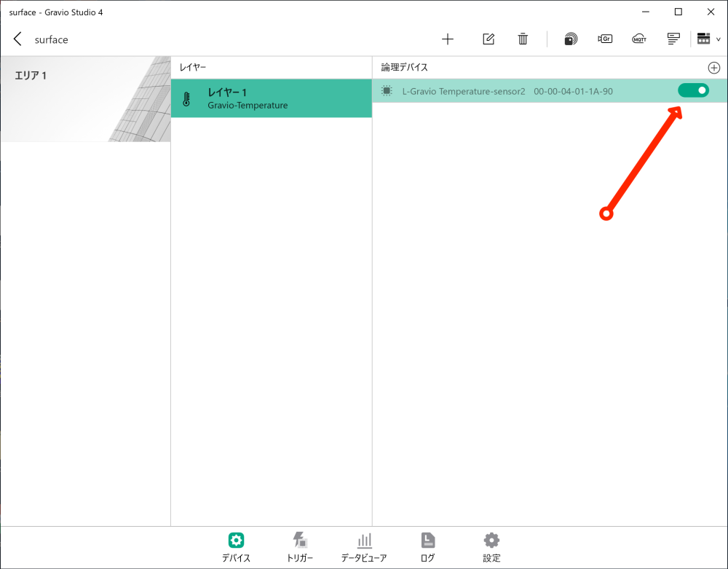The image size is (728, 569).
Task: Open the sensor pairing icon in toolbar
Action: [x=571, y=39]
